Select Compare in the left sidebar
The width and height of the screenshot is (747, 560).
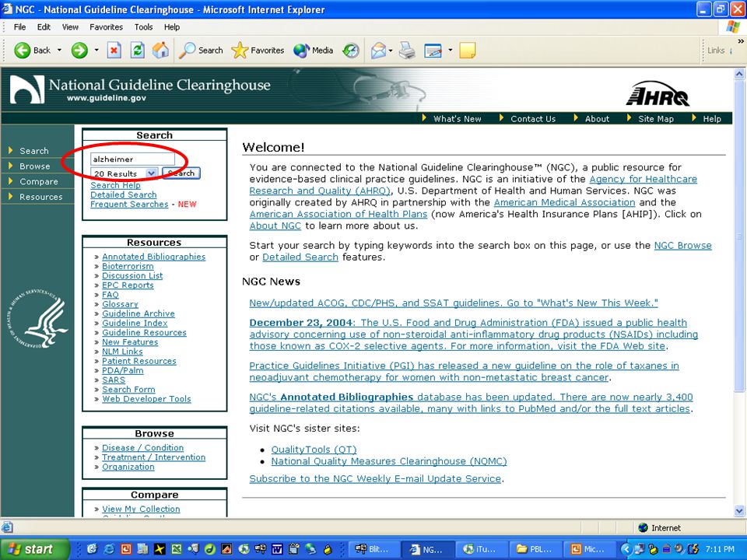click(x=39, y=181)
